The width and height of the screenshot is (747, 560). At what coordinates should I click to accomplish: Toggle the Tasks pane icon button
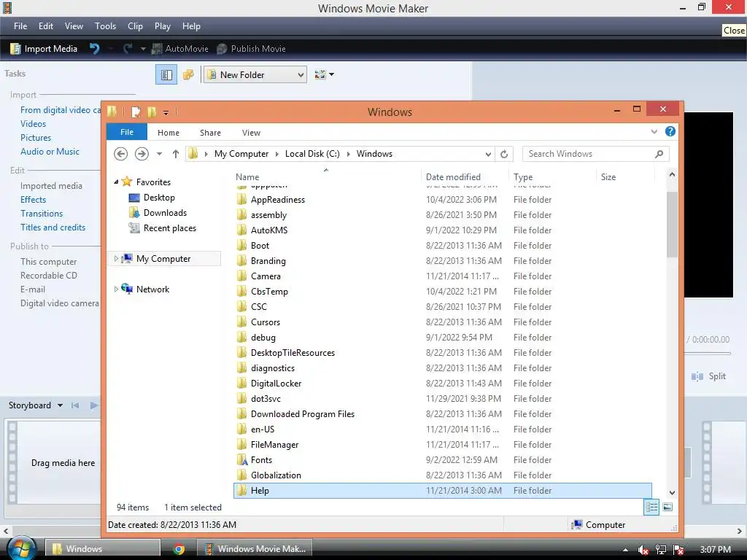(166, 75)
